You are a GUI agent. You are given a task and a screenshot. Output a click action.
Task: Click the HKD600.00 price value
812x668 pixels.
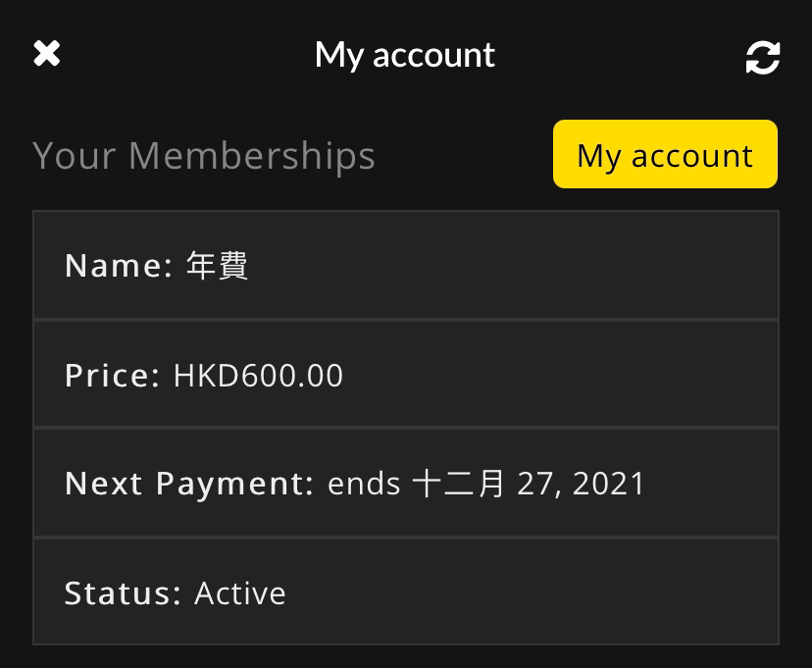click(x=258, y=376)
